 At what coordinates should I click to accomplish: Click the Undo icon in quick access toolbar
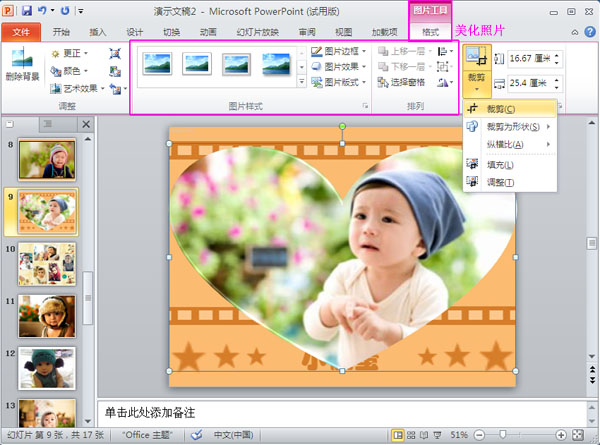[42, 11]
